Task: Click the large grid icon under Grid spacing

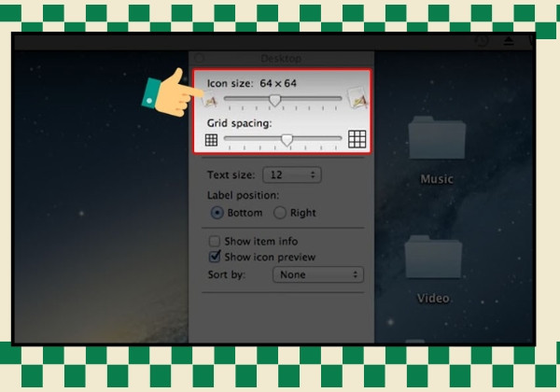Action: [x=357, y=139]
